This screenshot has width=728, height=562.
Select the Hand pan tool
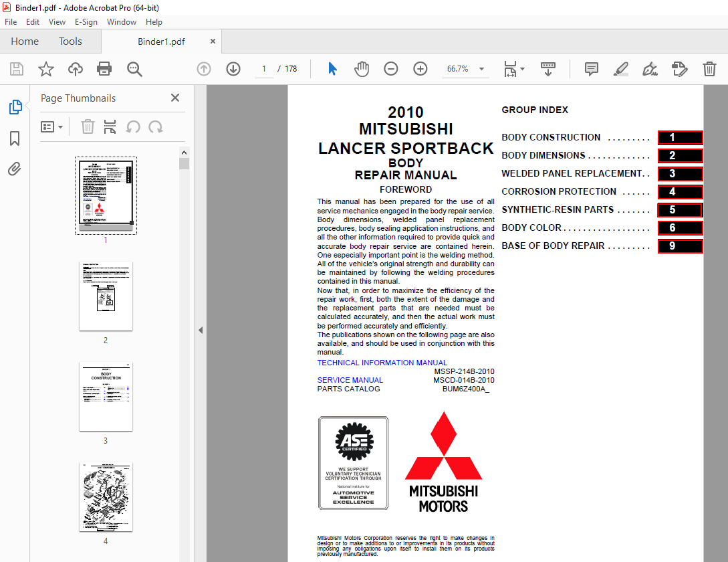click(x=362, y=69)
